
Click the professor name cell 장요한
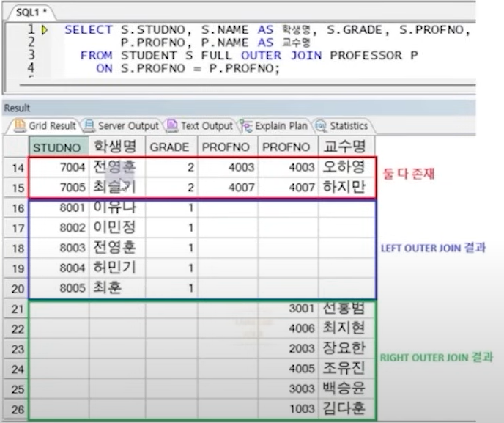(x=346, y=348)
